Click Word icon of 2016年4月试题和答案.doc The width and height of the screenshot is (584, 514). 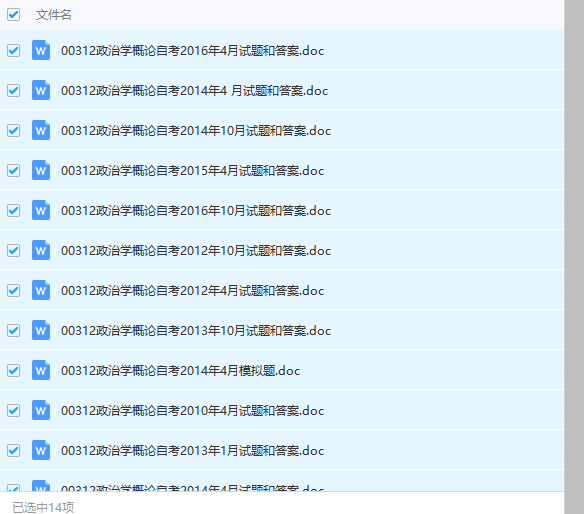(41, 50)
